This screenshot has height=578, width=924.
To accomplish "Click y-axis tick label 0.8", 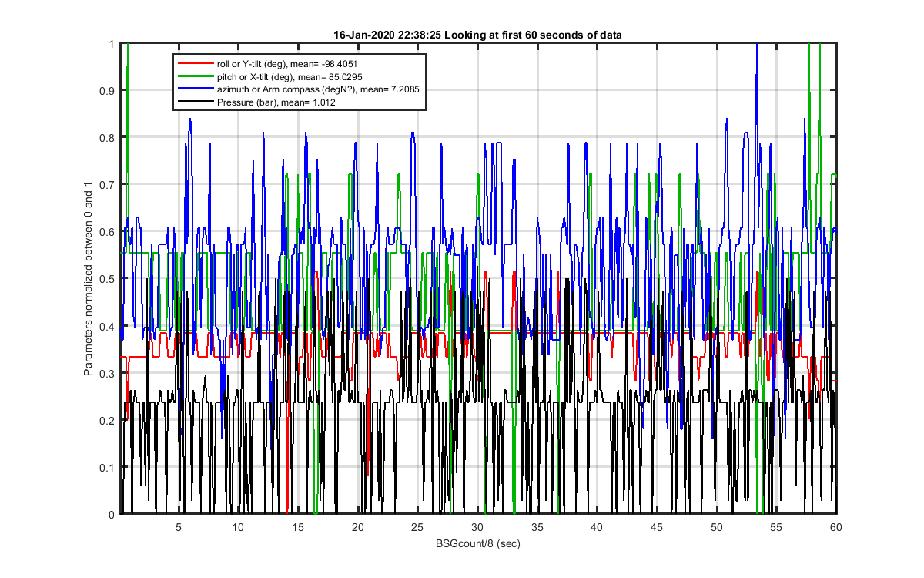I will pos(109,138).
